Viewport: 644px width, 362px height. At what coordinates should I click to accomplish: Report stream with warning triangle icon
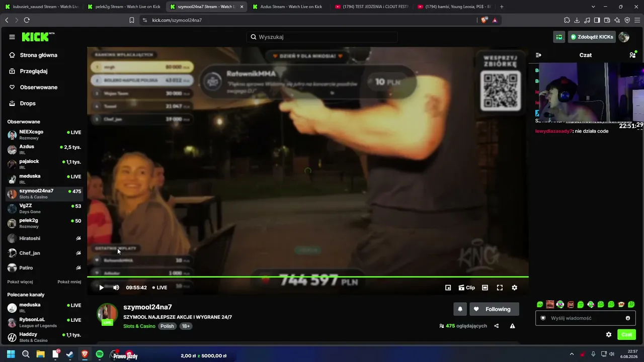pyautogui.click(x=512, y=326)
